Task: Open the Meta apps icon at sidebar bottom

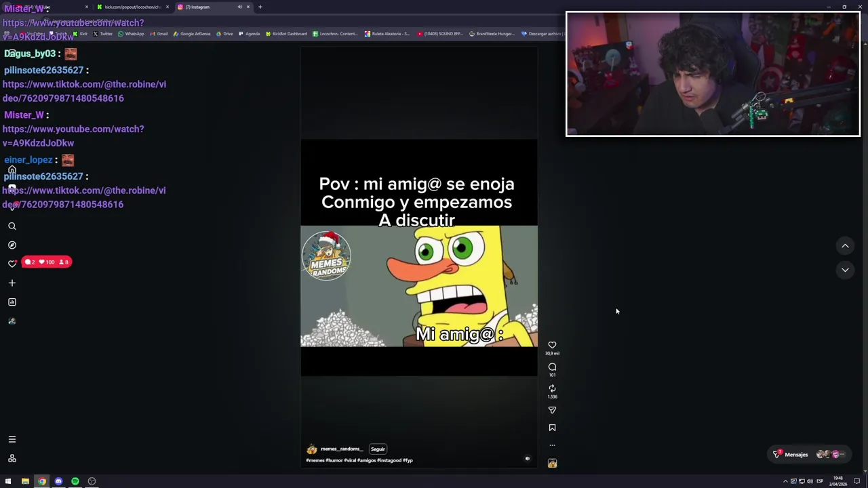Action: (12, 458)
